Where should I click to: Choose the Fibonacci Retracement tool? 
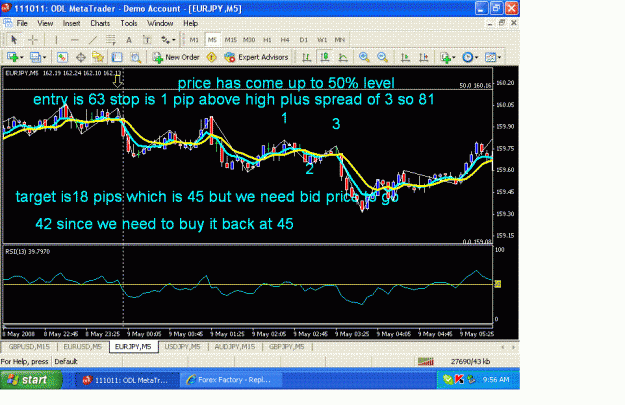click(111, 39)
